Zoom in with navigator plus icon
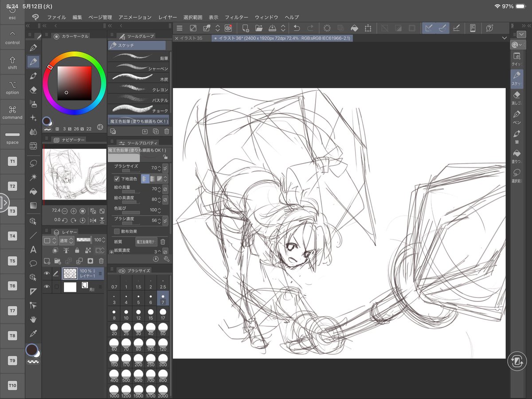 [x=74, y=211]
